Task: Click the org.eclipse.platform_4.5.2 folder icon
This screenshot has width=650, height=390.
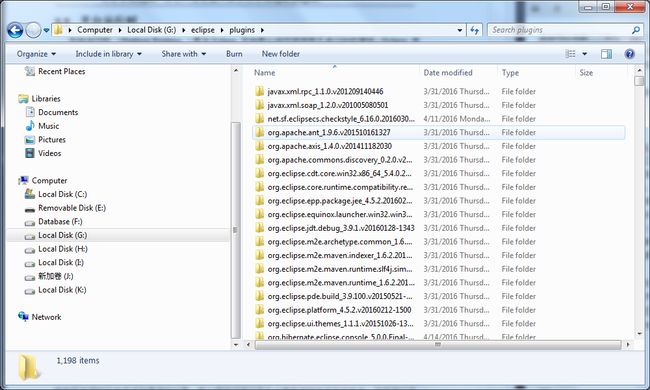Action: click(x=260, y=310)
